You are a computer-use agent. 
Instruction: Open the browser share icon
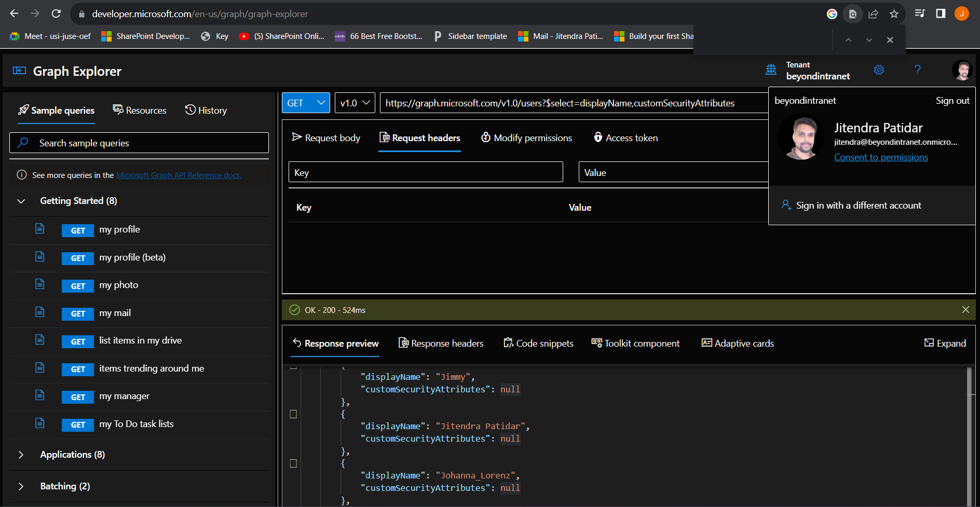(x=874, y=13)
